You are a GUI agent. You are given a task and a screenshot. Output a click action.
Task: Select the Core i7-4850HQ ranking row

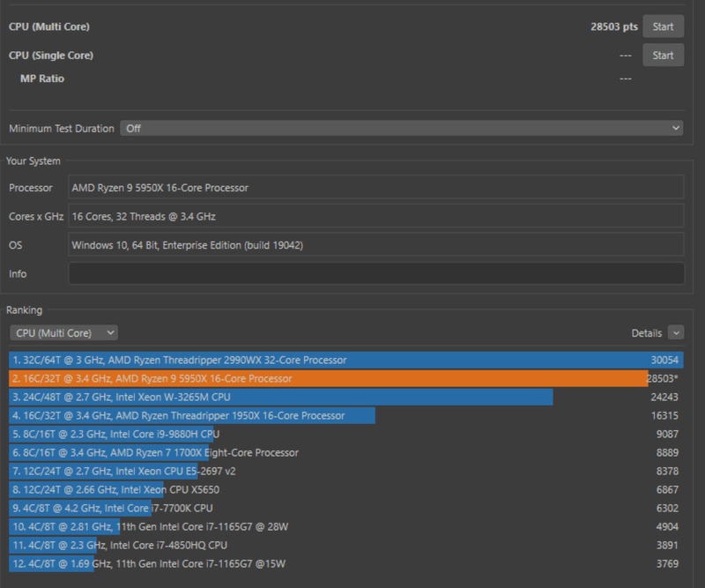click(346, 545)
